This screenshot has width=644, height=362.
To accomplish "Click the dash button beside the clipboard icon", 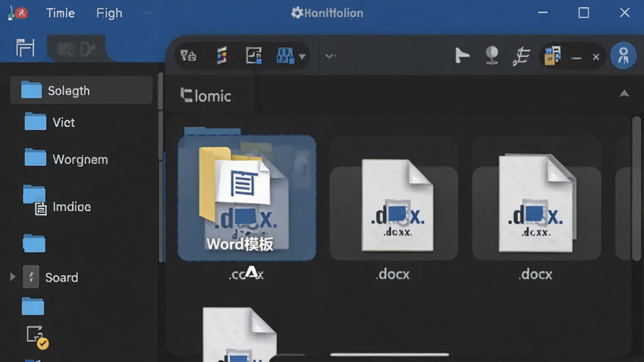I will tap(576, 58).
